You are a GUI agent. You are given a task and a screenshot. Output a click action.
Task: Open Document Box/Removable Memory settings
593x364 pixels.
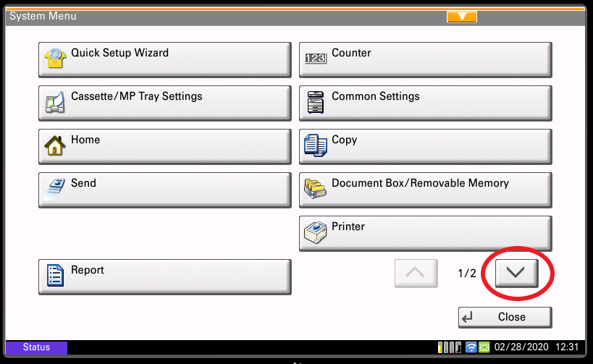click(x=426, y=190)
